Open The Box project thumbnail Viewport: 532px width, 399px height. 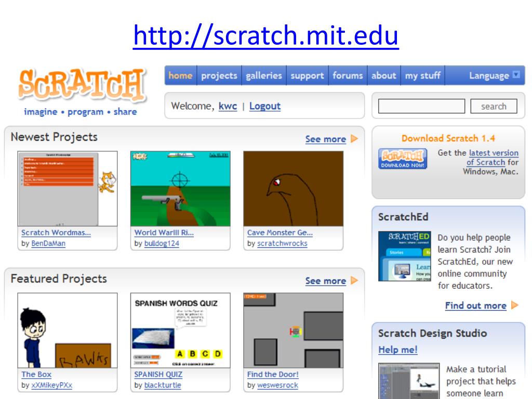pos(68,330)
